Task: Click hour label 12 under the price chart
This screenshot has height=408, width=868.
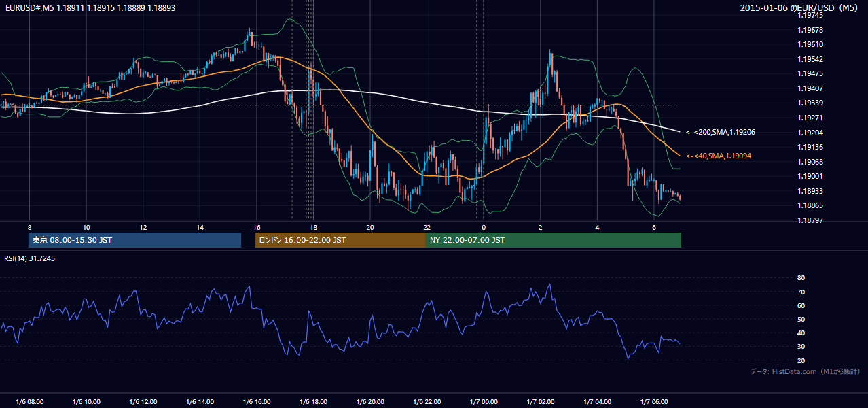Action: 143,227
